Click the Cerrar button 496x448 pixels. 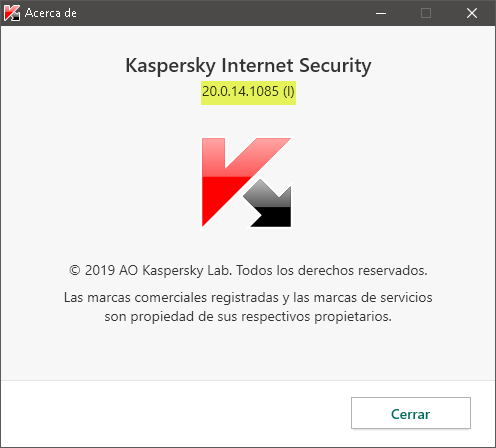[411, 413]
